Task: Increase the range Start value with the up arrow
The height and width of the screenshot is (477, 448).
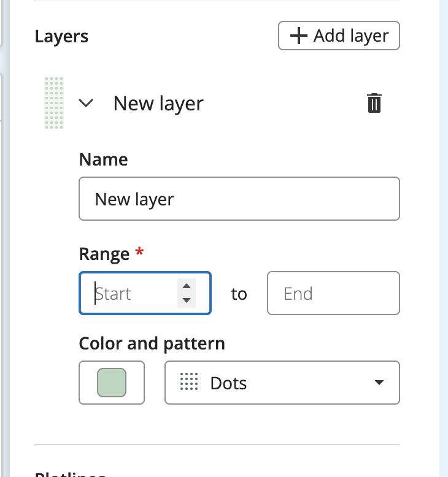Action: (187, 286)
